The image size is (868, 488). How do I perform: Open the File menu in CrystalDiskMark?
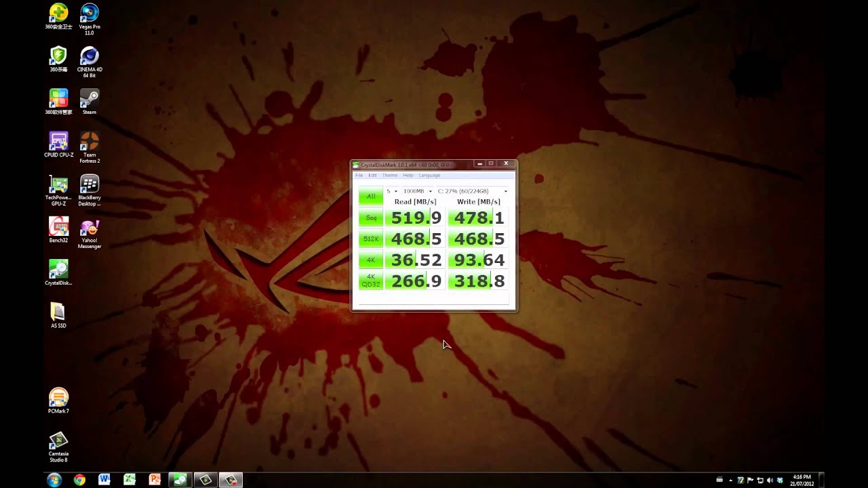click(359, 176)
